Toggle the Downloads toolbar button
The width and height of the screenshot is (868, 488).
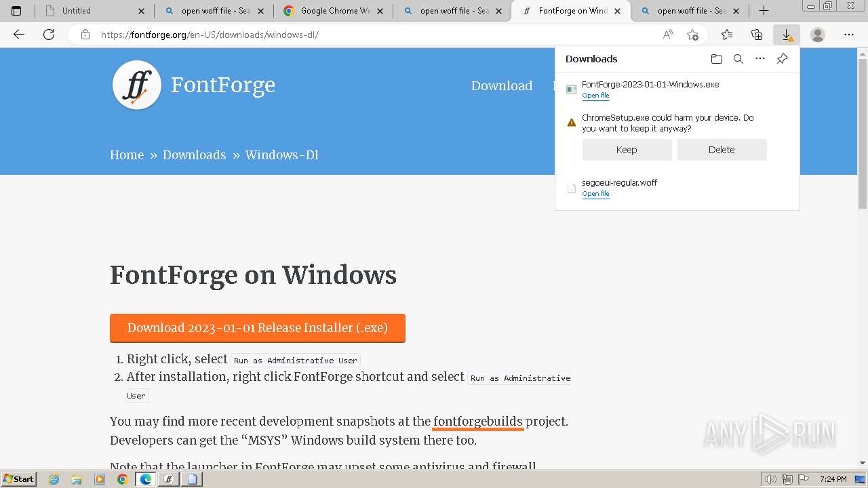tap(787, 35)
